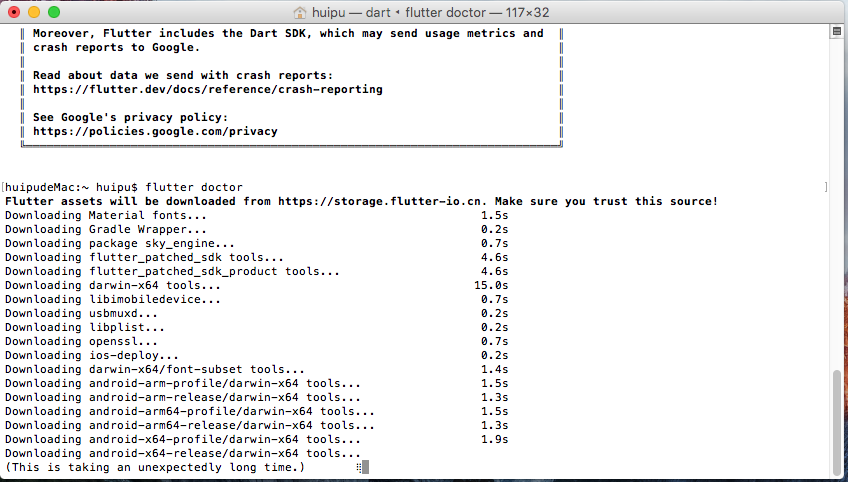Open the policies.google.com/privacy URL
This screenshot has width=848, height=482.
pyautogui.click(x=155, y=131)
